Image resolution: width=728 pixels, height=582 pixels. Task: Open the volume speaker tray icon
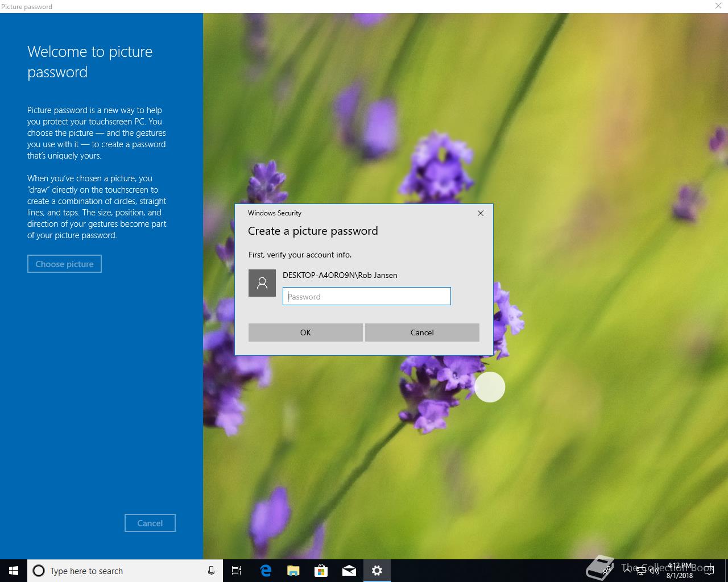pos(655,571)
